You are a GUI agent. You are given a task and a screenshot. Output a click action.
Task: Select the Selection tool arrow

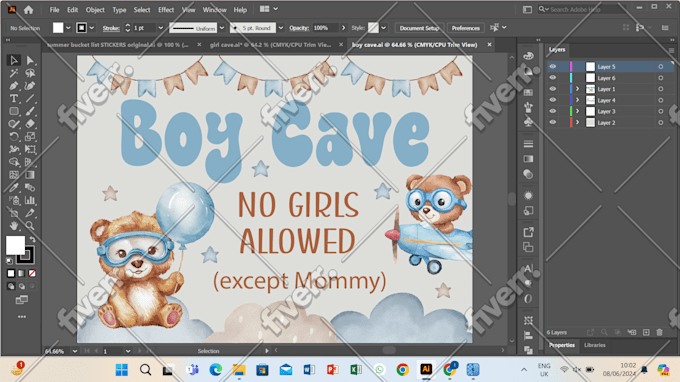(x=13, y=60)
